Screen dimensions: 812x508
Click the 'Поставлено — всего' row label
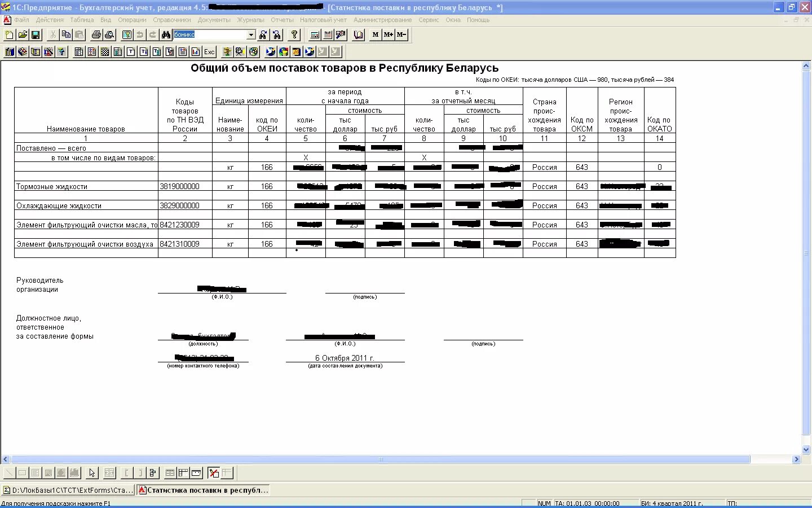point(51,148)
